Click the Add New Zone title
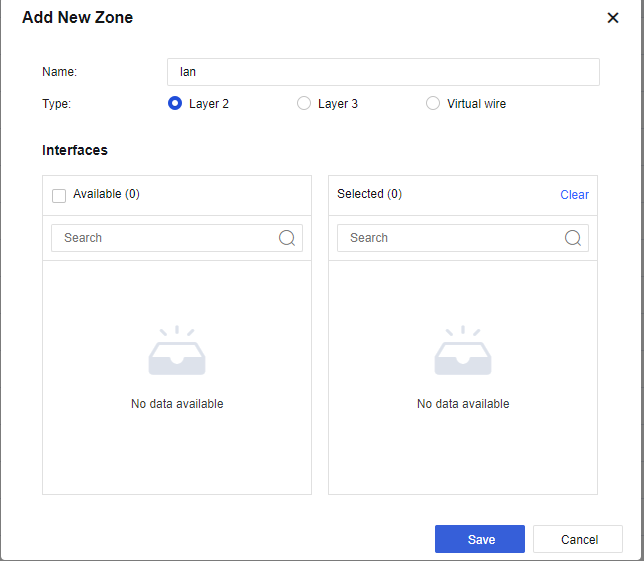This screenshot has width=644, height=561. 77,18
